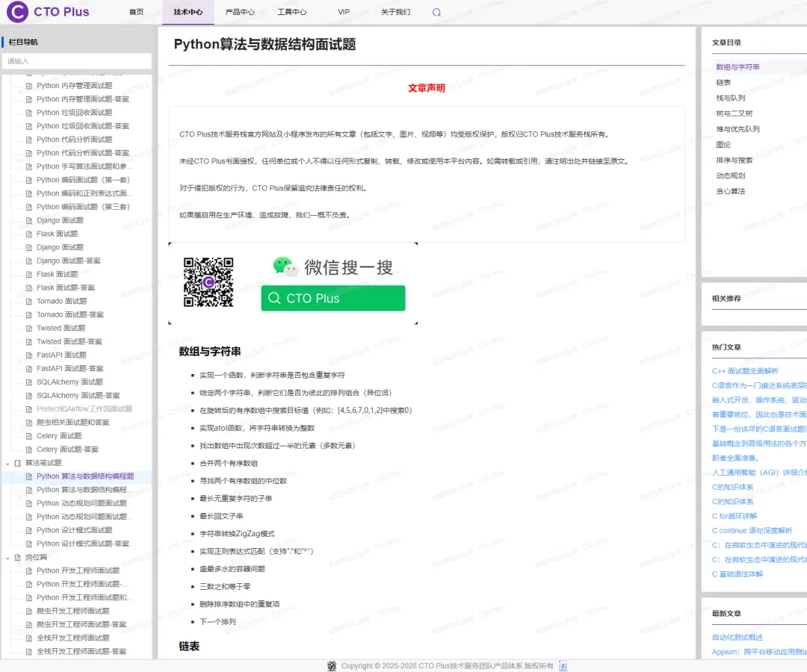This screenshot has height=672, width=807.
Task: Click the document icon beside Prefect和Airflow工作流面试题
Action: [x=29, y=409]
